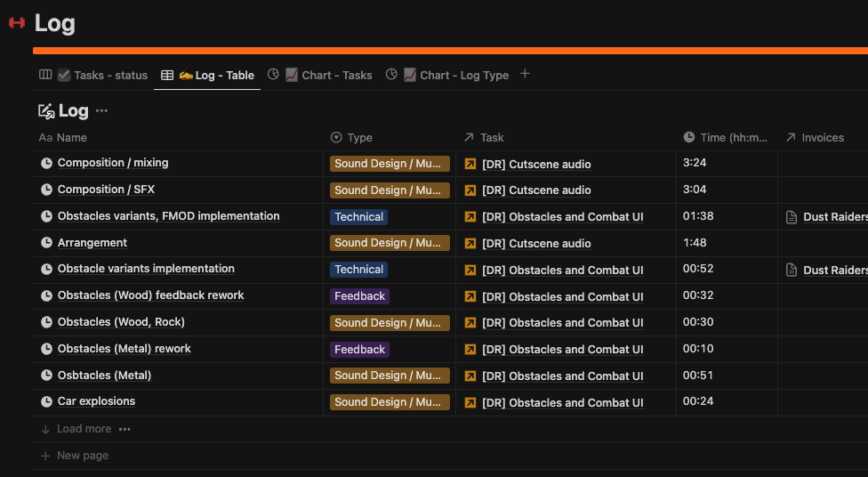The height and width of the screenshot is (477, 868).
Task: Click Technical tag in Obstacle variants implementation row
Action: 358,270
